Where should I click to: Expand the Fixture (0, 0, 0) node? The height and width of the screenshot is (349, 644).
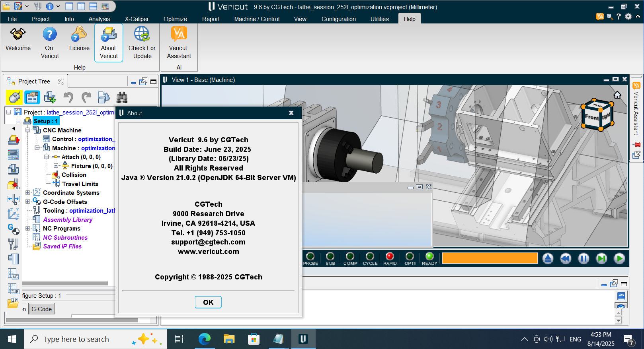pyautogui.click(x=56, y=166)
